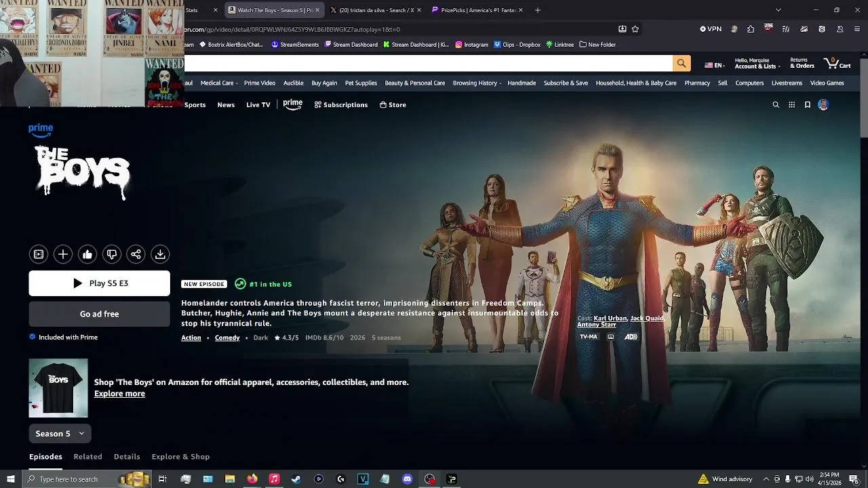Image resolution: width=868 pixels, height=488 pixels.
Task: Bookmark this page with the star icon
Action: pyautogui.click(x=635, y=29)
